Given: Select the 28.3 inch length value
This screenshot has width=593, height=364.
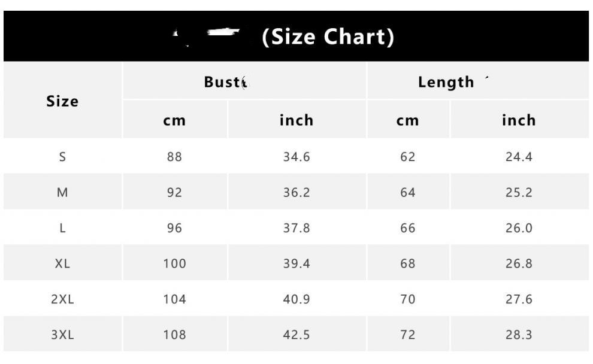Looking at the screenshot, I should pos(519,335).
